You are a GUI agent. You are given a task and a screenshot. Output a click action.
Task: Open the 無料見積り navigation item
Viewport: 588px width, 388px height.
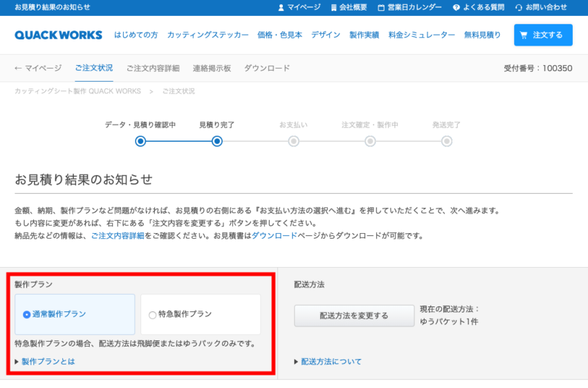pyautogui.click(x=482, y=35)
